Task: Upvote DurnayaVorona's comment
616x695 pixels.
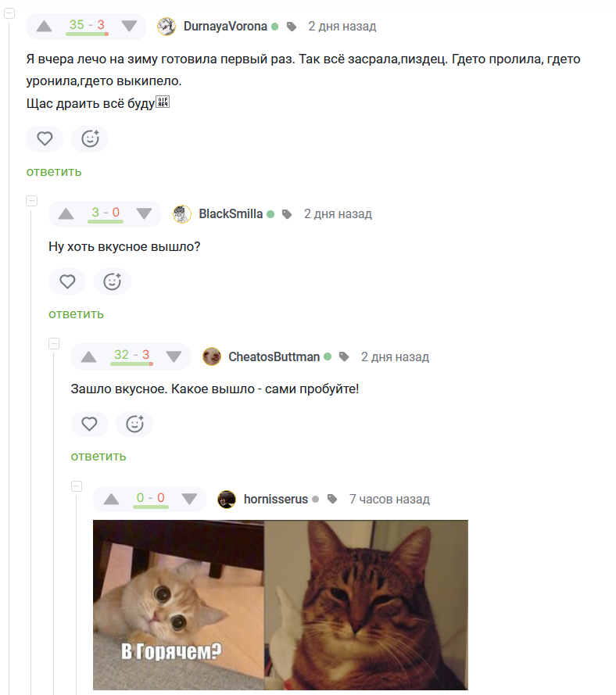Action: pos(45,26)
